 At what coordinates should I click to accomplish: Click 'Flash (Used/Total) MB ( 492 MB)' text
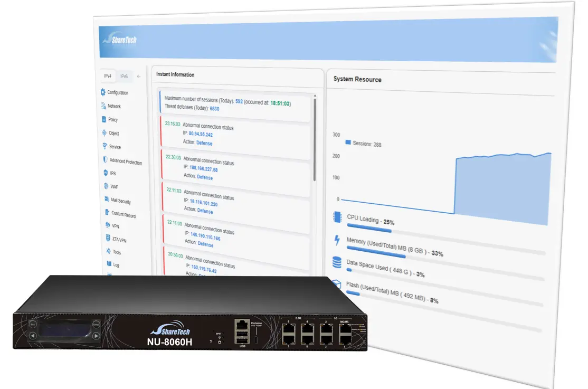click(x=385, y=291)
